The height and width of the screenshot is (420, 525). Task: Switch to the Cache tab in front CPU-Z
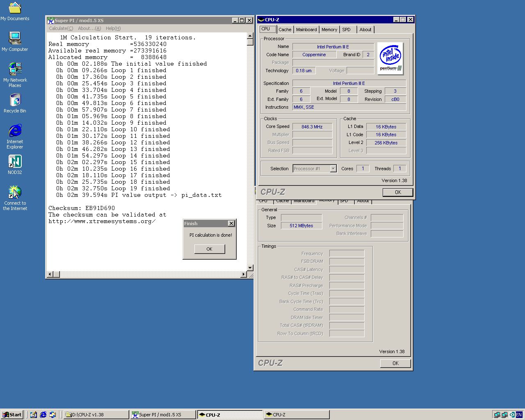pyautogui.click(x=285, y=30)
